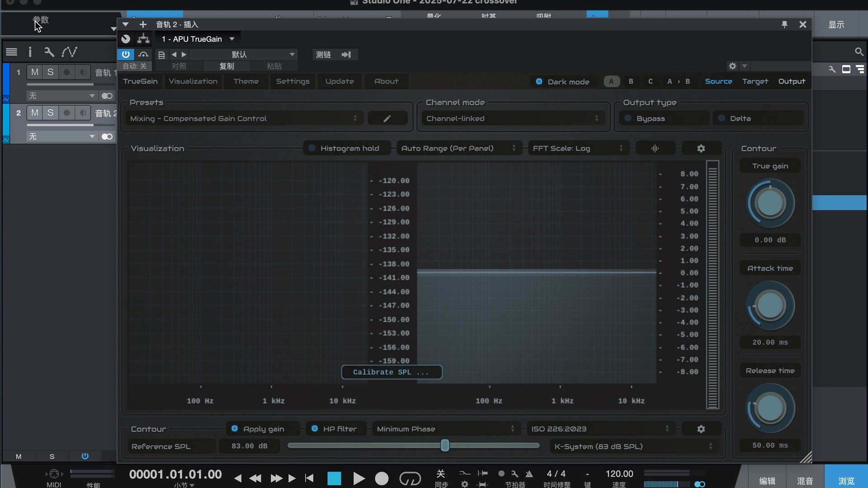Solo track 2 with S button
Screen dimensions: 868x488
(51, 113)
